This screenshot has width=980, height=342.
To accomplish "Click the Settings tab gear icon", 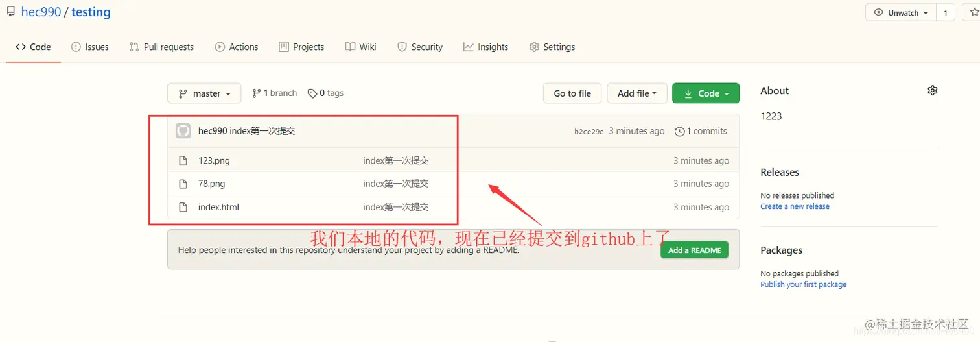I will [x=534, y=47].
